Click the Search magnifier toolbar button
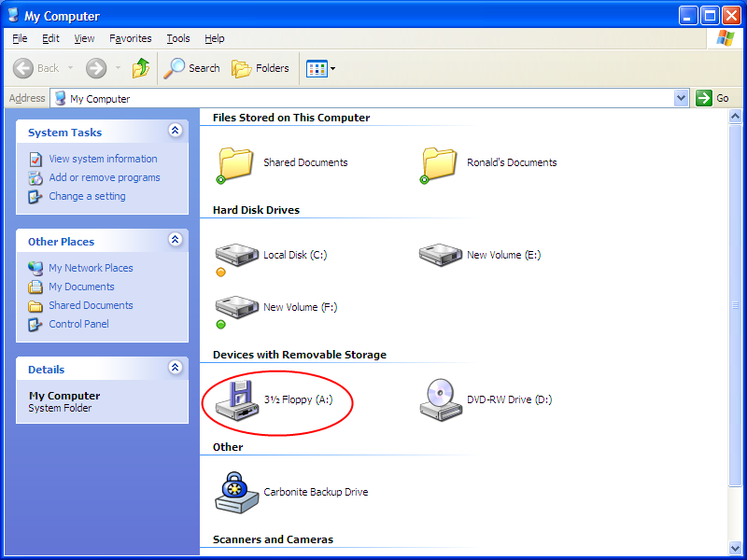 click(x=191, y=68)
